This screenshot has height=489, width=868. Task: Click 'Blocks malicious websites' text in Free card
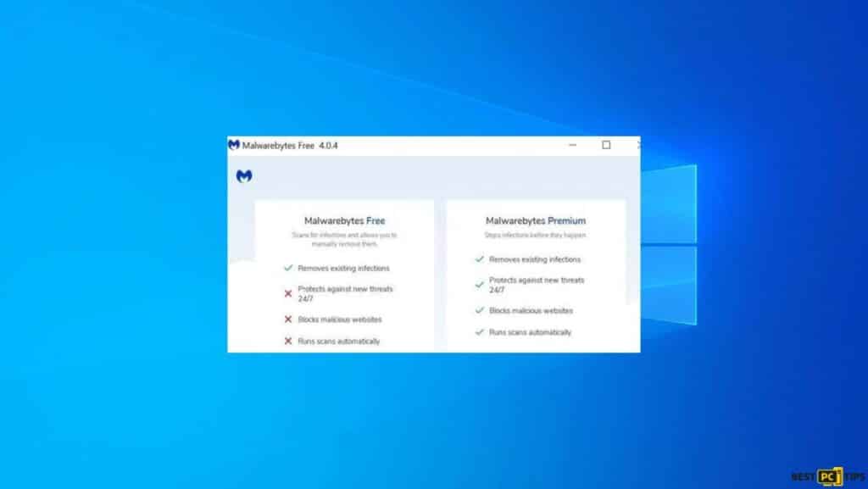[340, 320]
